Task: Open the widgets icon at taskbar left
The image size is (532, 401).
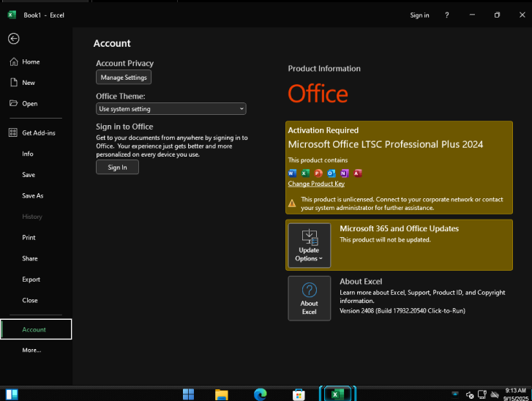Action: [12, 394]
